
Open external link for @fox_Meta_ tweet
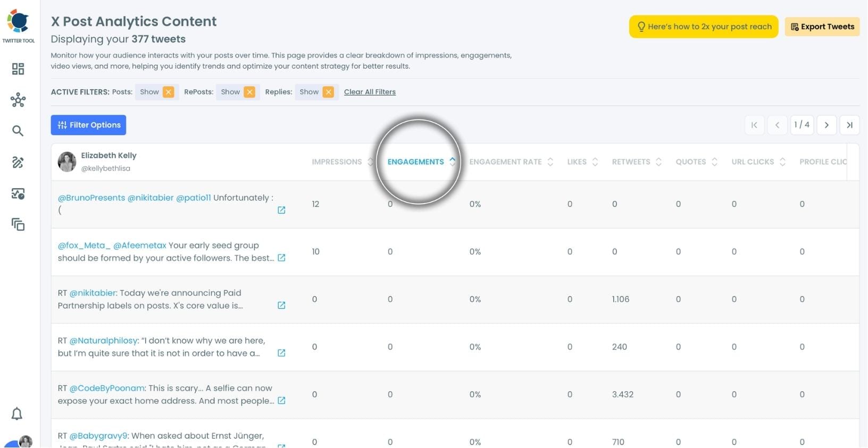[x=281, y=258]
